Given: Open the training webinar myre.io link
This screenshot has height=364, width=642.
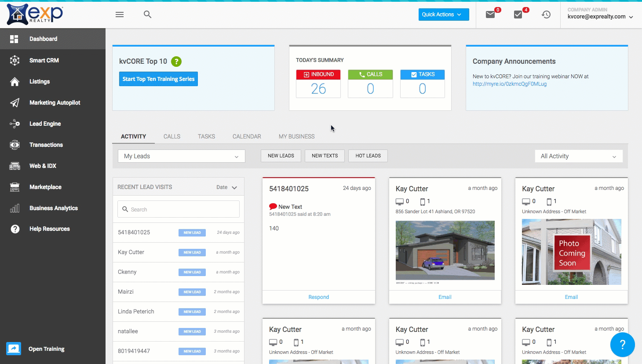Looking at the screenshot, I should click(x=510, y=84).
